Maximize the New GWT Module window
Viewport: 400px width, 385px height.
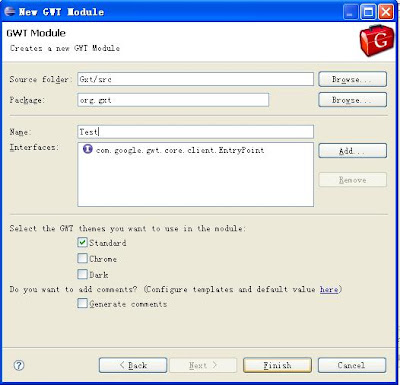pyautogui.click(x=368, y=12)
